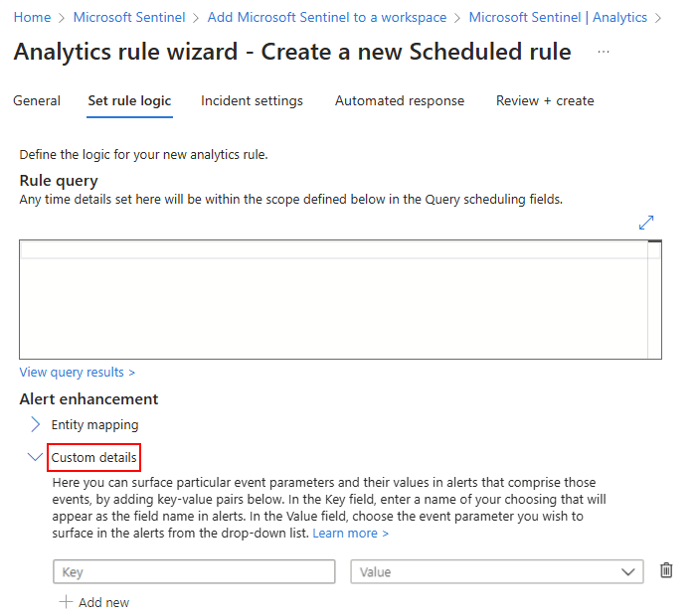Expand the Entity mapping section
The image size is (696, 616).
(36, 424)
